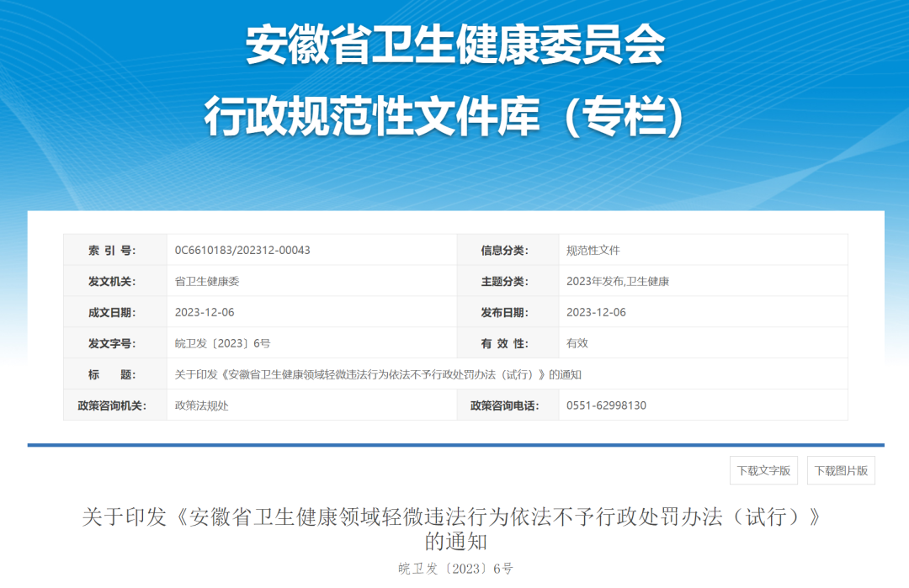
Task: Click the 下载文字版 button
Action: (x=763, y=470)
